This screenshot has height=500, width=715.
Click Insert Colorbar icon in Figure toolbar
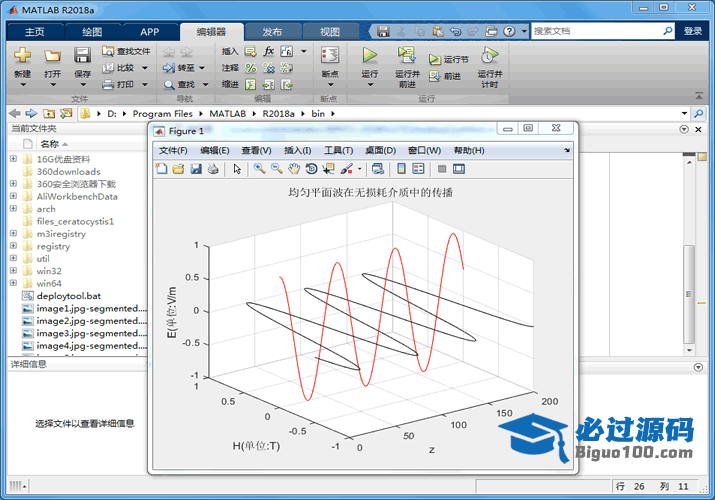(401, 169)
